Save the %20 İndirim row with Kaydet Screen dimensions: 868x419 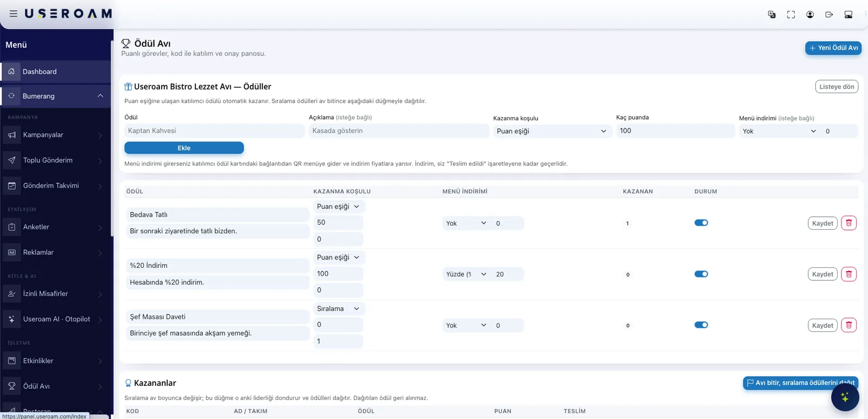pyautogui.click(x=822, y=274)
